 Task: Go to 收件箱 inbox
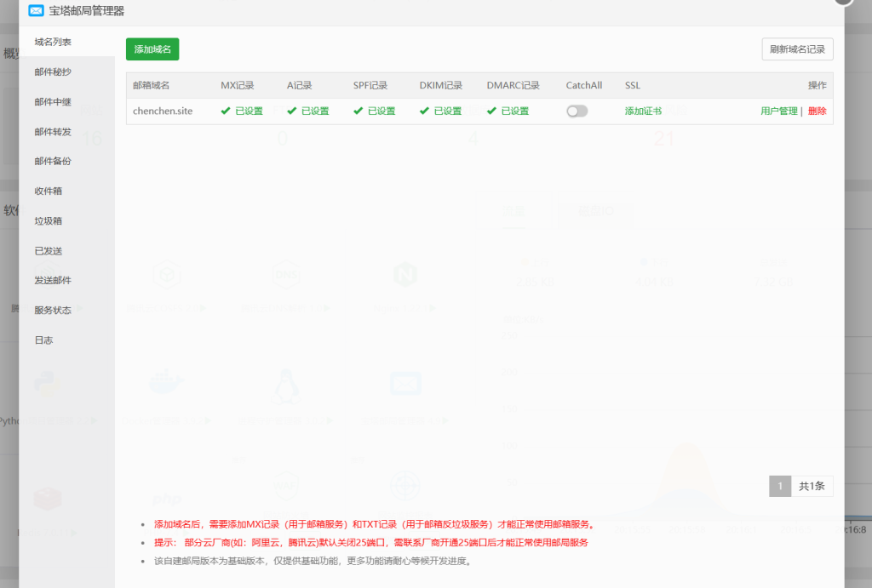48,191
